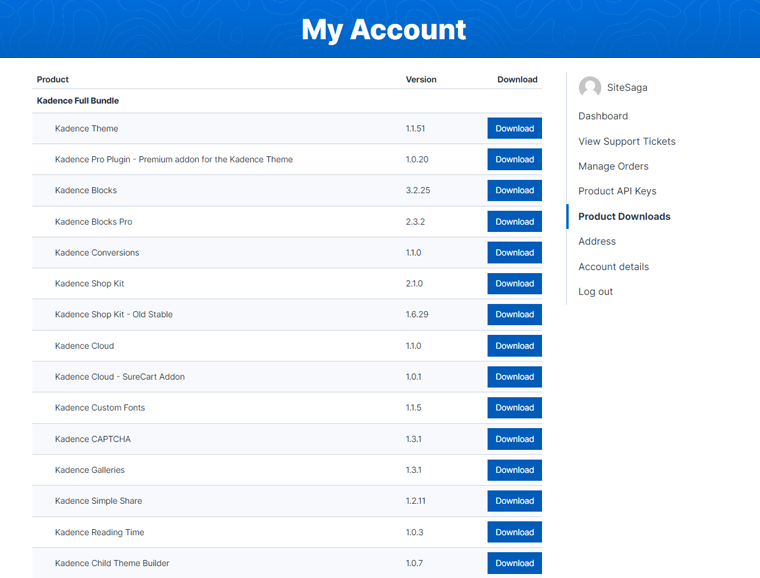The height and width of the screenshot is (578, 760).
Task: Click the Product column header
Action: click(53, 79)
